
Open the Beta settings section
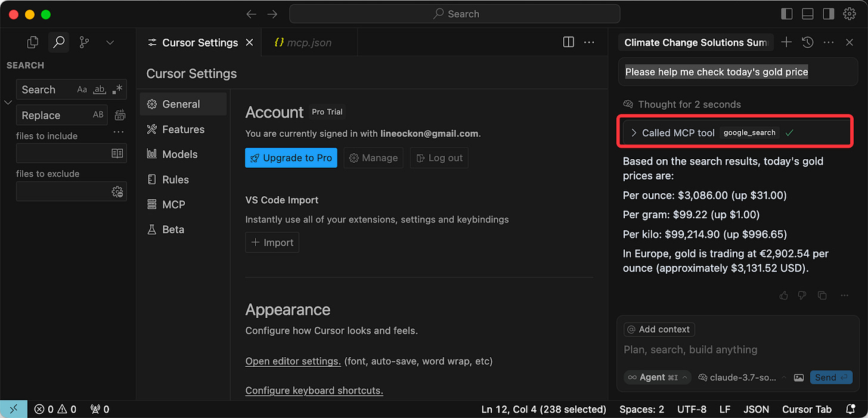(183, 230)
